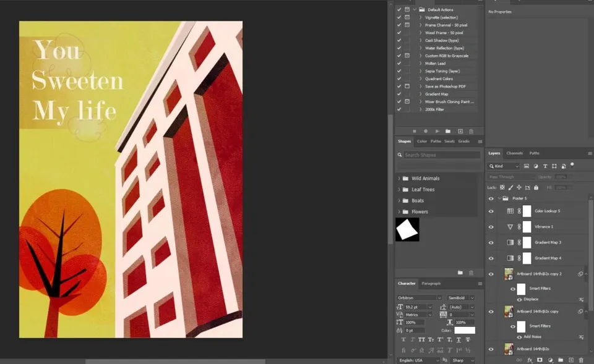Open the English: USA language dropdown
594x364 pixels.
[x=419, y=360]
